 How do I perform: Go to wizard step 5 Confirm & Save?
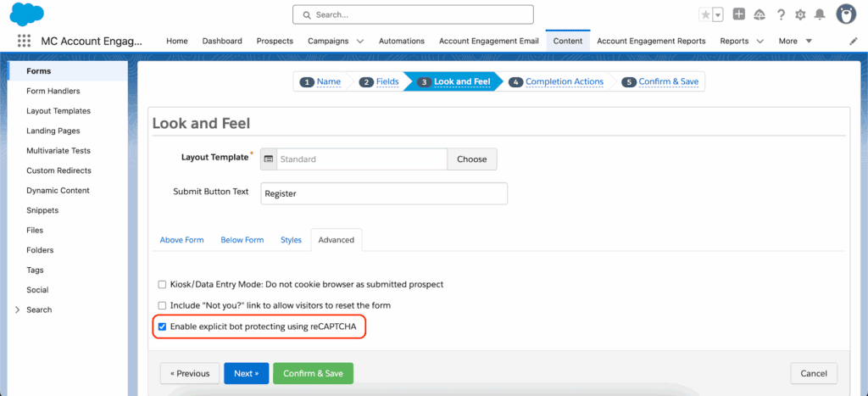[x=659, y=81]
